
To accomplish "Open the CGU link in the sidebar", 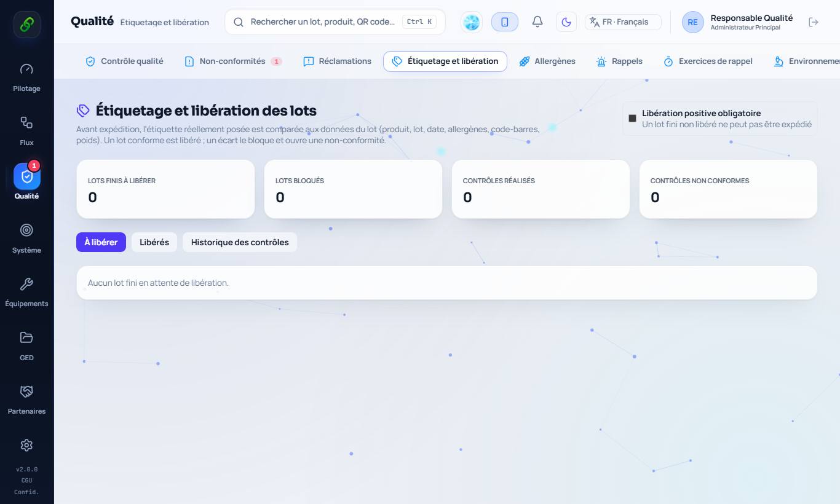I will click(26, 481).
